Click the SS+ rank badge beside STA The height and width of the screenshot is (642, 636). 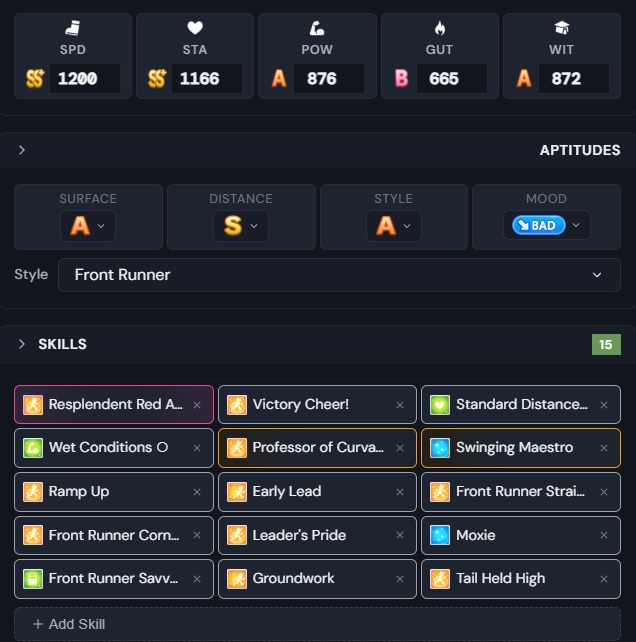(x=157, y=78)
